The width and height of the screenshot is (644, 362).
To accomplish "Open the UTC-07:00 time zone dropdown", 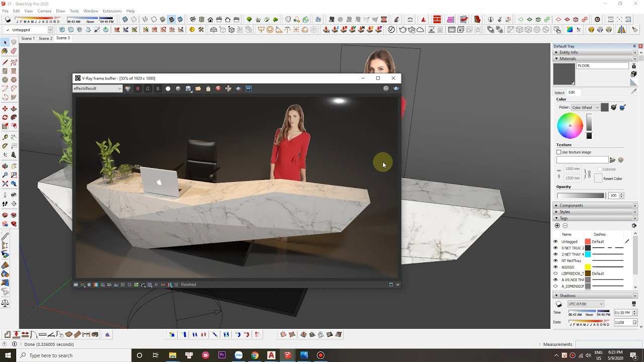I will [586, 304].
